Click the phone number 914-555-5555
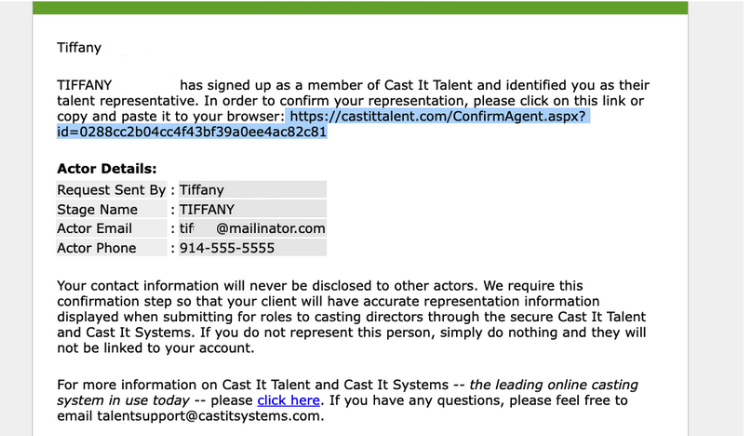 [x=227, y=248]
